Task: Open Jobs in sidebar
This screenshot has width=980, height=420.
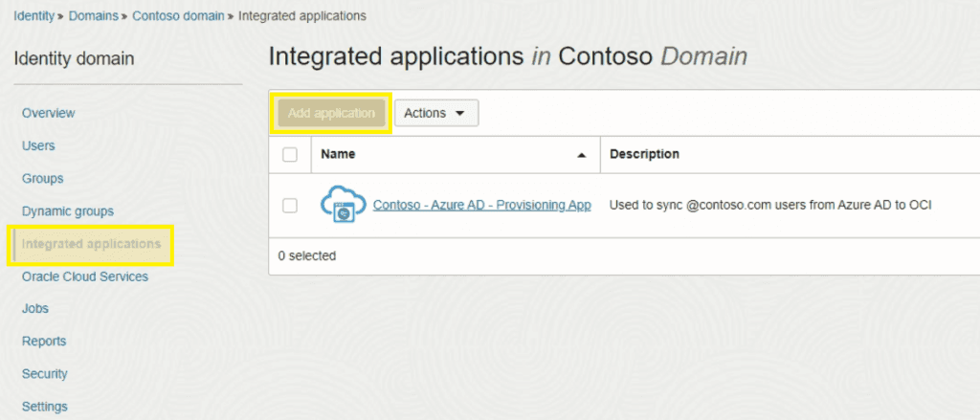Action: 35,309
